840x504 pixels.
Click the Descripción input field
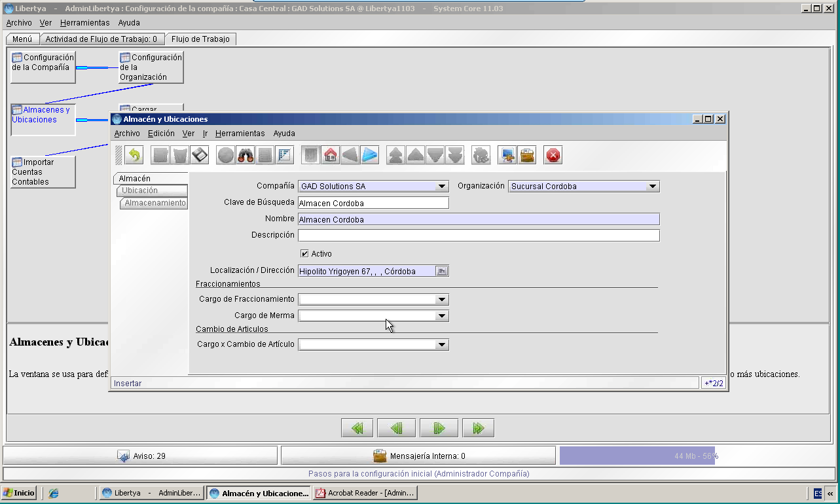(x=479, y=236)
